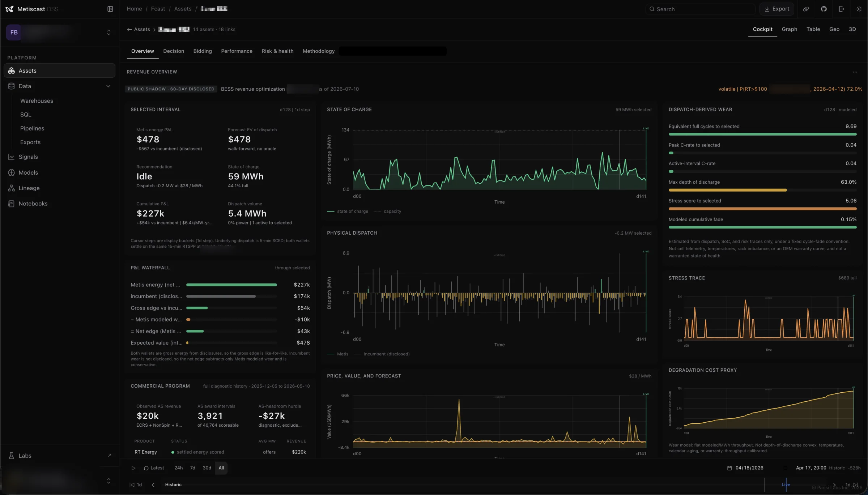Open Exports under Data
Image resolution: width=868 pixels, height=495 pixels.
click(x=30, y=142)
